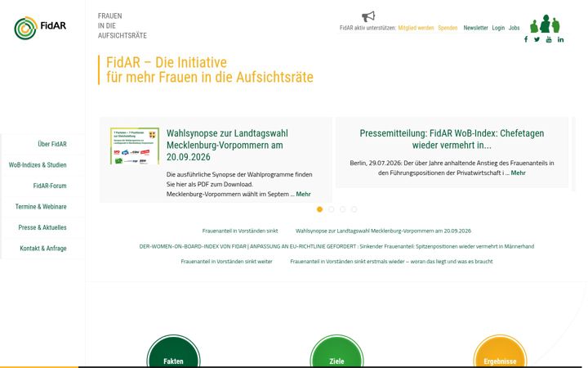Click the green people silhouettes icon

pos(545,24)
